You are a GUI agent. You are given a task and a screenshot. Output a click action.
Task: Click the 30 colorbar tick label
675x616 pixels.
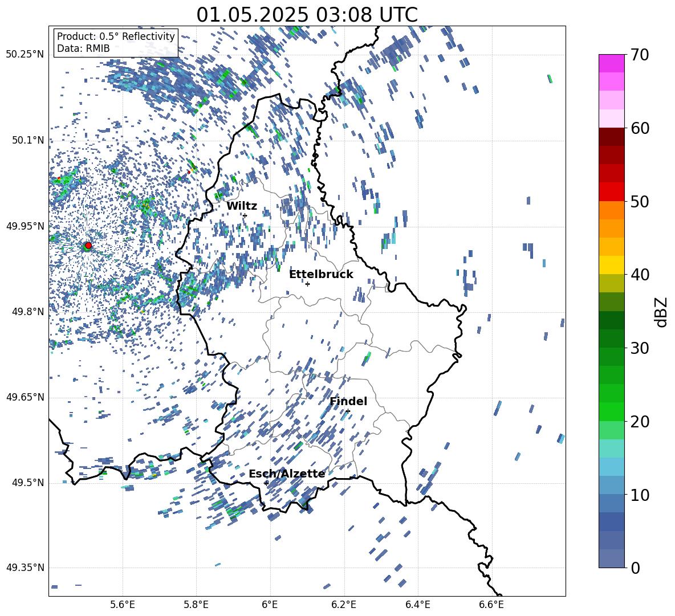pos(640,348)
